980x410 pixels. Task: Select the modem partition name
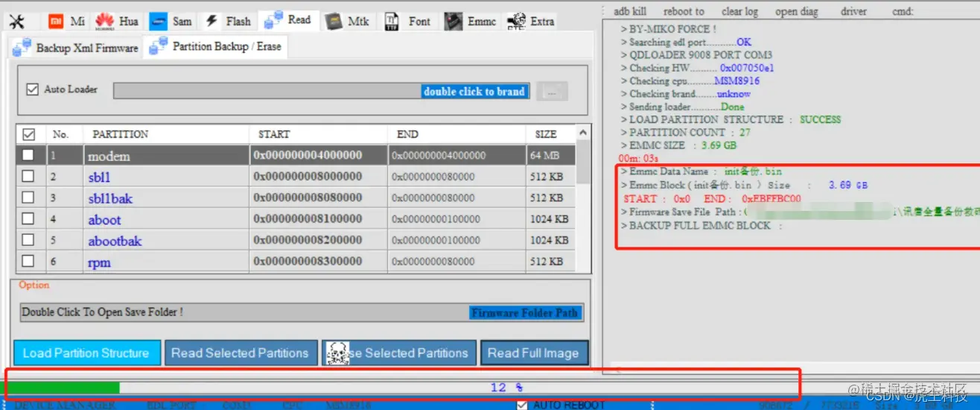pyautogui.click(x=109, y=156)
